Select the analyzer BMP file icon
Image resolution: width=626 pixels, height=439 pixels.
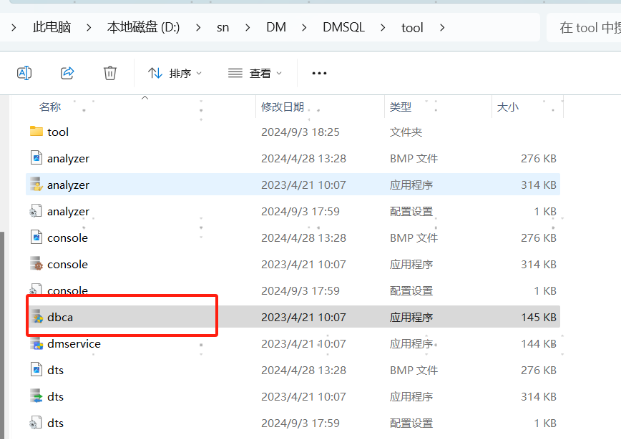tap(36, 158)
